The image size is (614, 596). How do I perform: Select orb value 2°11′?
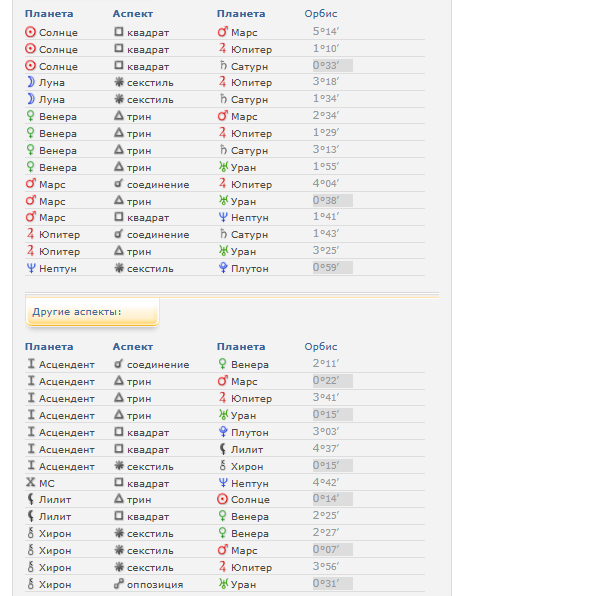[326, 363]
